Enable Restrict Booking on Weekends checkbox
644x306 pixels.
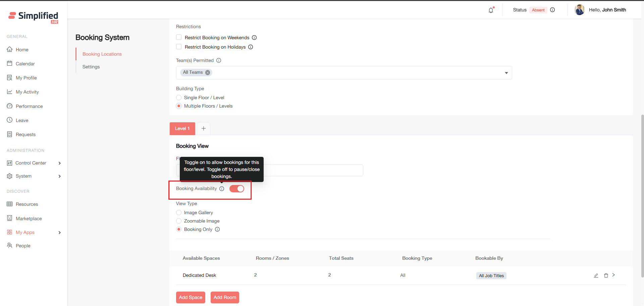(179, 38)
